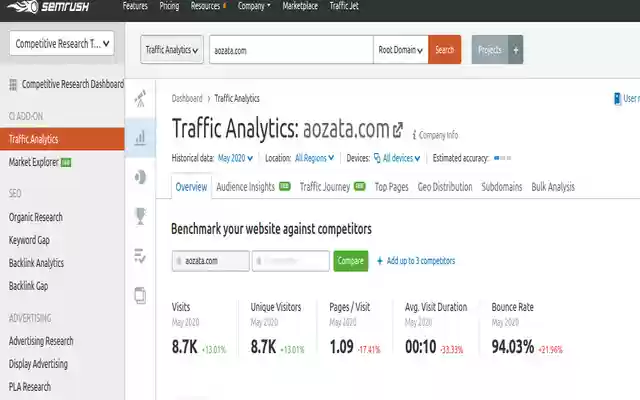Screen dimensions: 640x400
Task: Click the orange Search button
Action: coord(444,50)
